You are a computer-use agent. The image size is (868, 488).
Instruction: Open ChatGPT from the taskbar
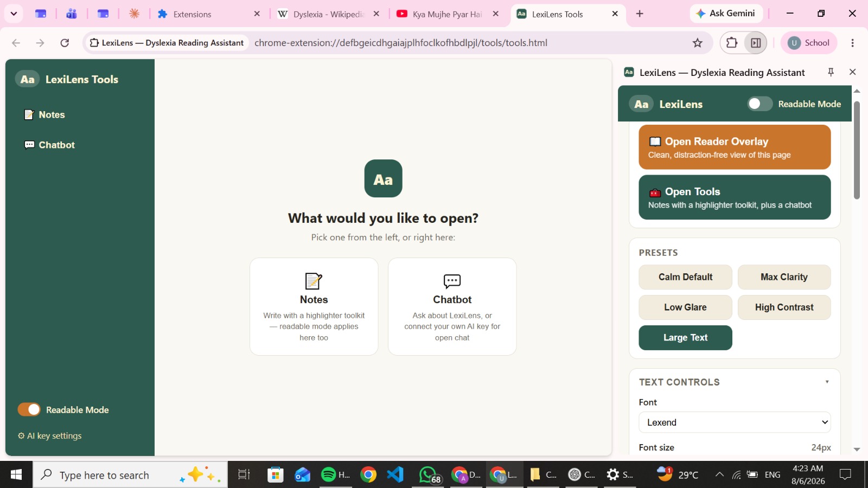[582, 475]
